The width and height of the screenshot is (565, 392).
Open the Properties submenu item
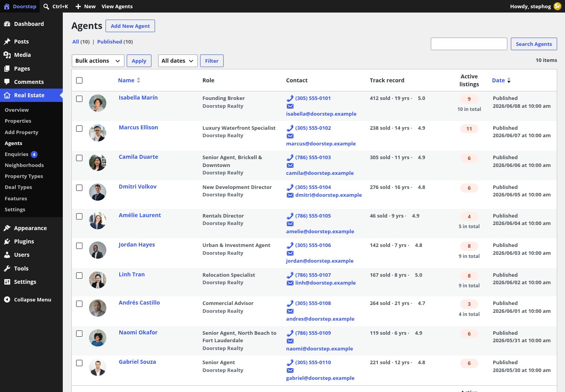pyautogui.click(x=18, y=121)
